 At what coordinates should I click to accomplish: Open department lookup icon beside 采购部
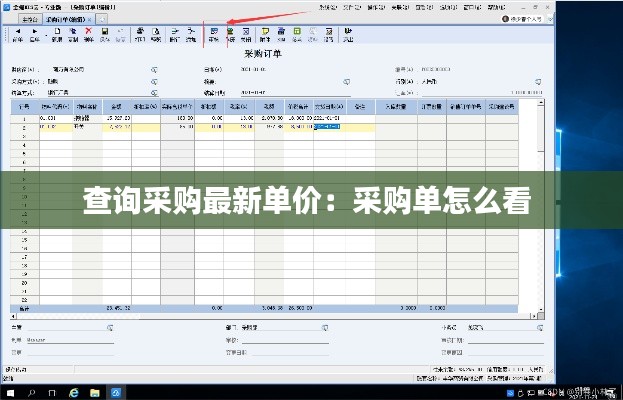[x=325, y=328]
